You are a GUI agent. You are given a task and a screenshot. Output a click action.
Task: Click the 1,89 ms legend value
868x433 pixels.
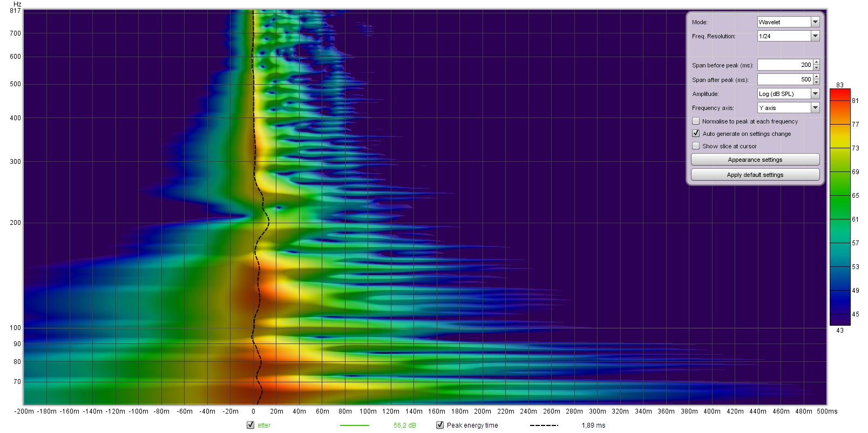593,425
